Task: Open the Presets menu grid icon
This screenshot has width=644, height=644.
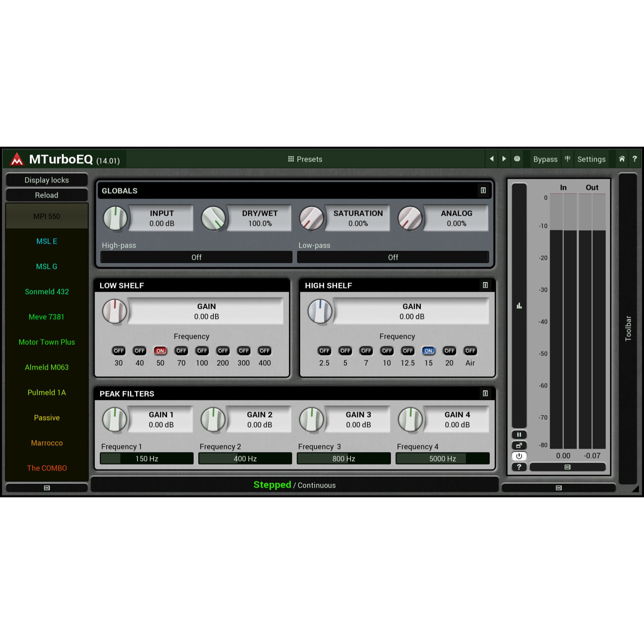Action: click(x=291, y=159)
